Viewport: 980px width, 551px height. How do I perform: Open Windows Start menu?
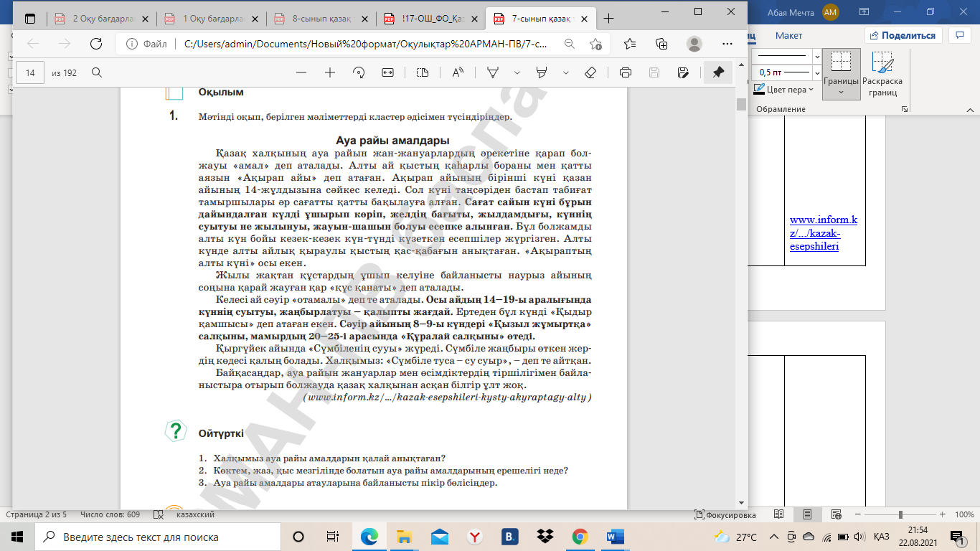click(x=17, y=537)
